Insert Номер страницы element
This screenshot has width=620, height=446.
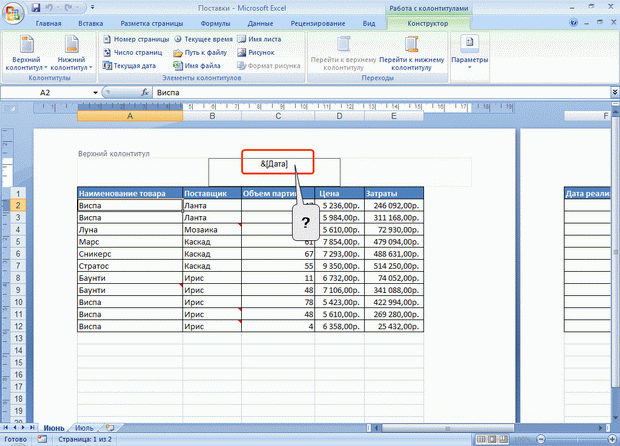point(136,39)
